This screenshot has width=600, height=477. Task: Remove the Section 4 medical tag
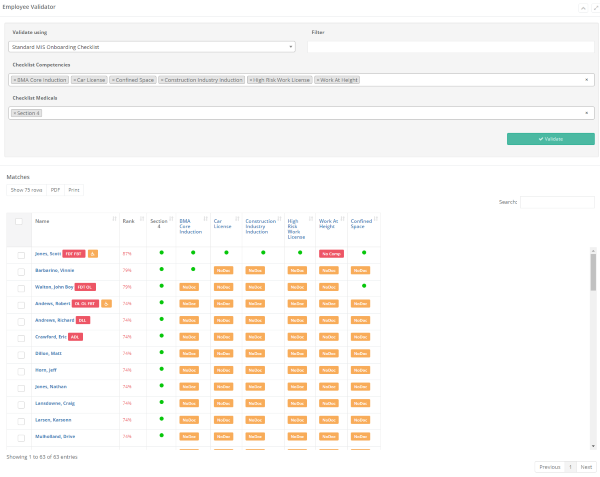(15, 113)
